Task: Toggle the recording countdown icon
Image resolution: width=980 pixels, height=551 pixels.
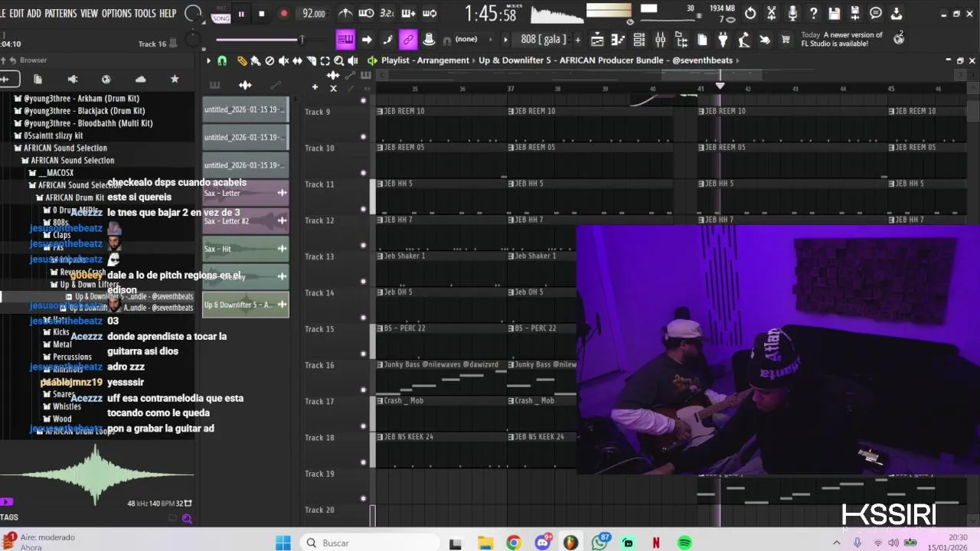Action: (387, 13)
